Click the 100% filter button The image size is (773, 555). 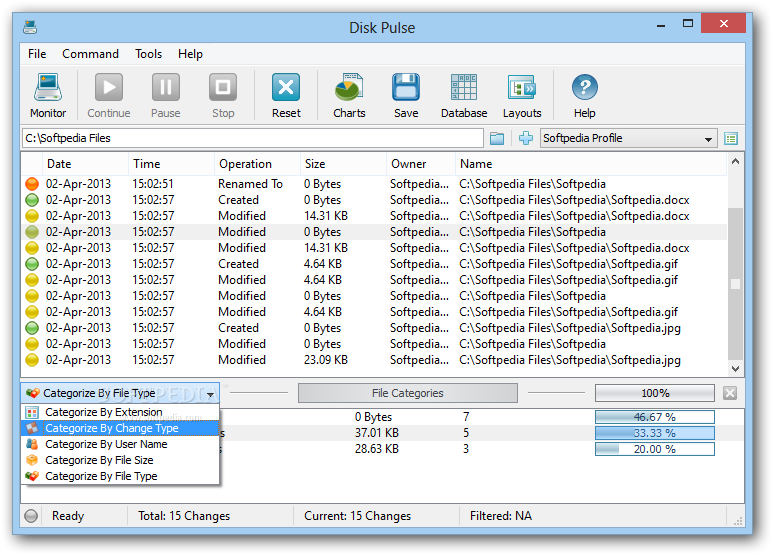[655, 393]
